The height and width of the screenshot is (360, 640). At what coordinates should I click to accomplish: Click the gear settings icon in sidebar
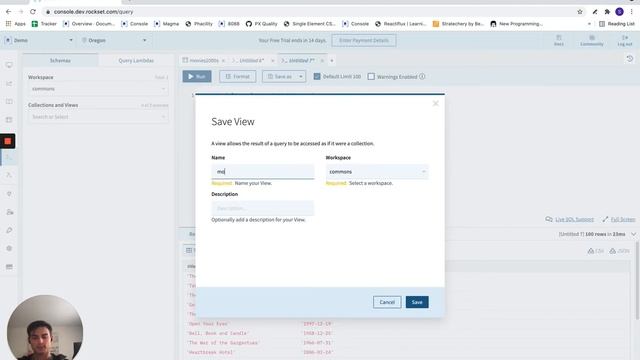[9, 248]
